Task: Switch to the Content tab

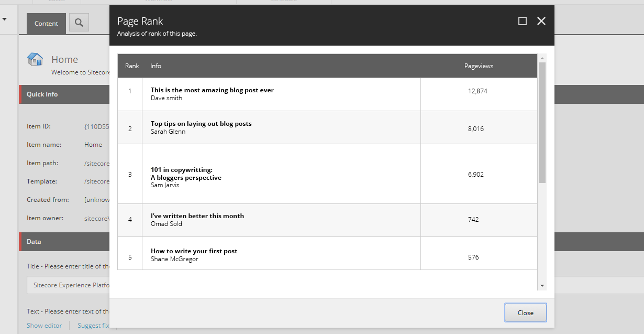Action: point(46,24)
